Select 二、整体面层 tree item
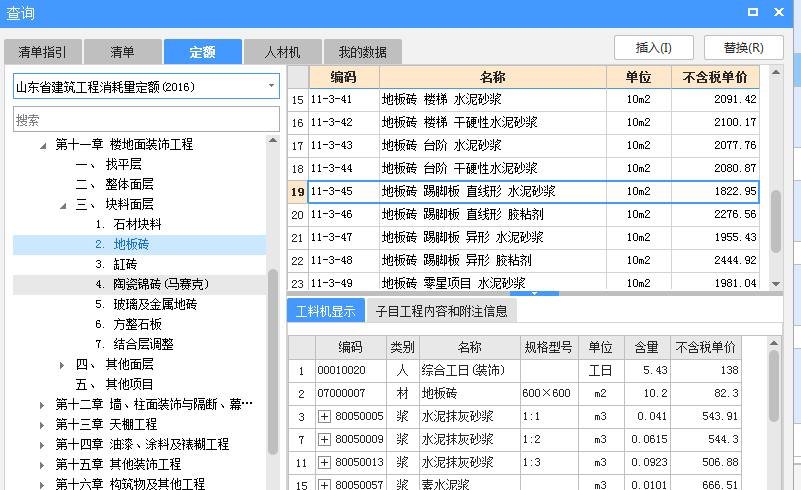This screenshot has height=490, width=801. point(114,184)
